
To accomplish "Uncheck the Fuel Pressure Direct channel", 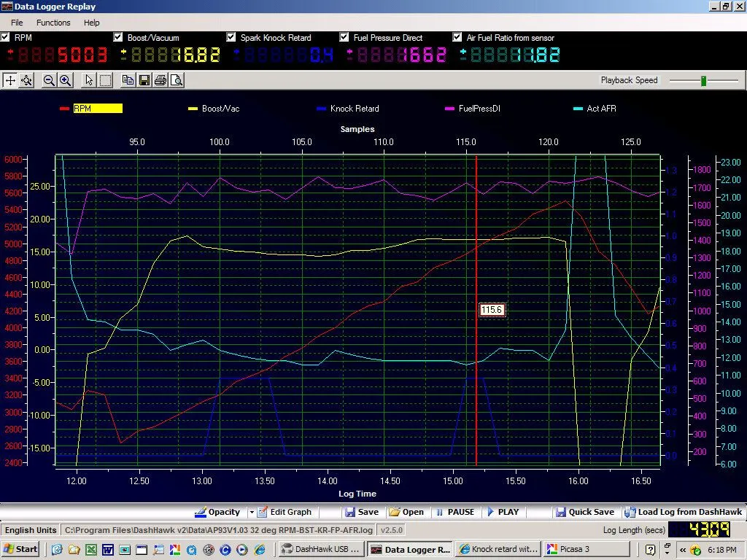I will [344, 37].
